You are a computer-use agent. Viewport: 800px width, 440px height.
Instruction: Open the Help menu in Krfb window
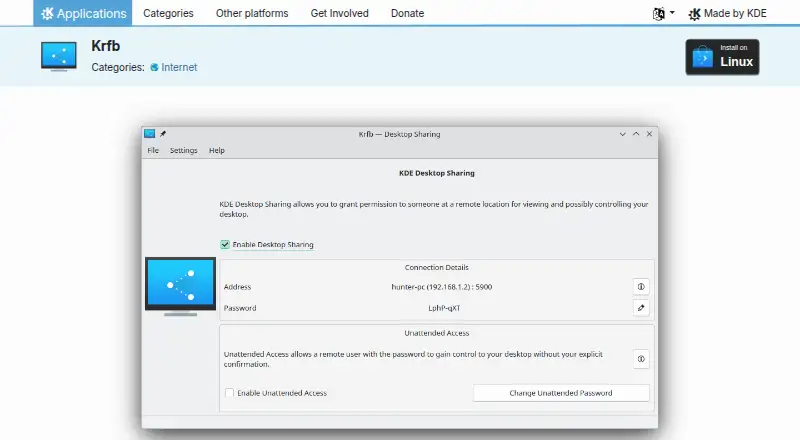[x=217, y=150]
